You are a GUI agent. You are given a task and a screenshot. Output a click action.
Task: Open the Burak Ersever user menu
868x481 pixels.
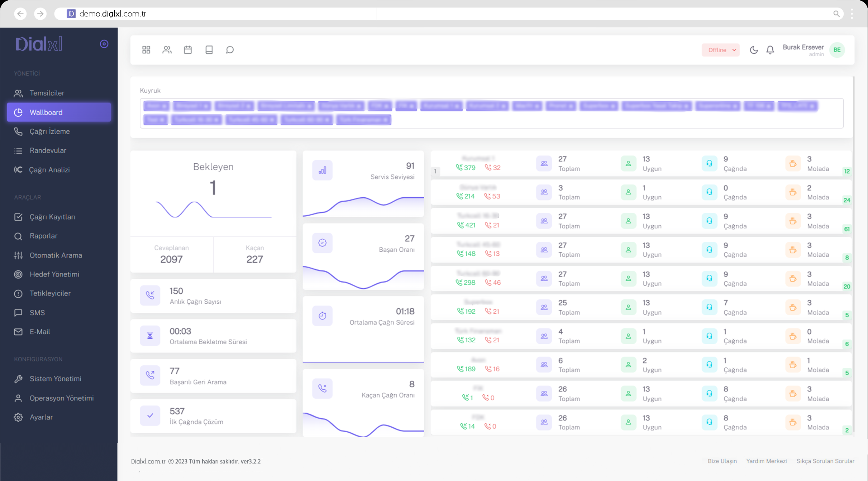coord(803,50)
